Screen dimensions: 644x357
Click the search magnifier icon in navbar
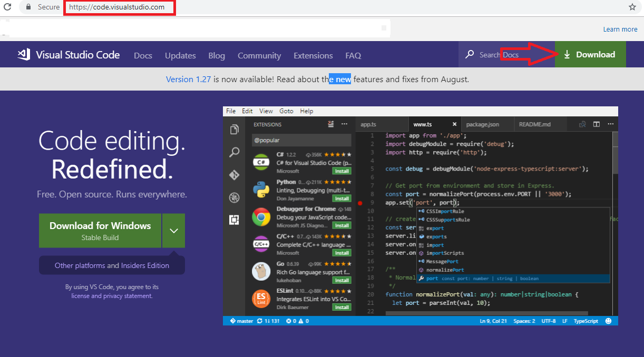click(470, 55)
